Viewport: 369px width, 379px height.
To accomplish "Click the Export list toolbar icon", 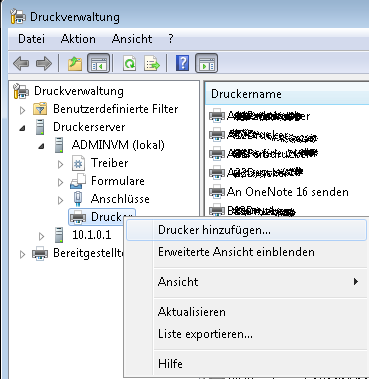I will [x=152, y=63].
